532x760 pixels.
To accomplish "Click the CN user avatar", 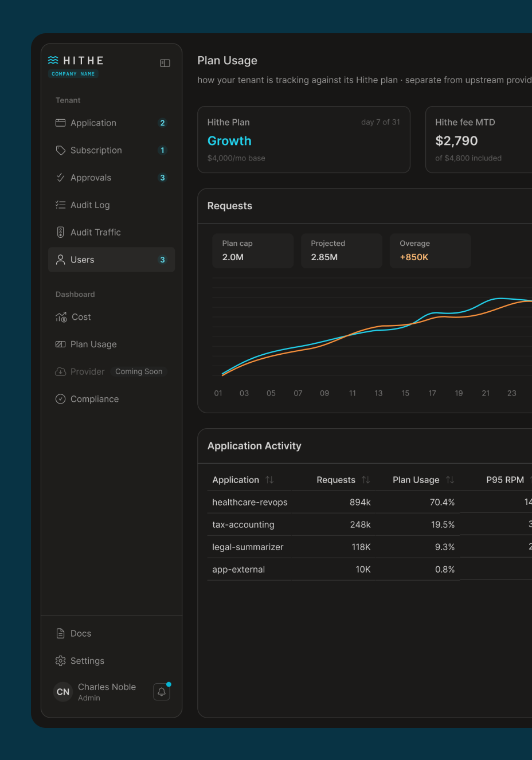I will 63,692.
